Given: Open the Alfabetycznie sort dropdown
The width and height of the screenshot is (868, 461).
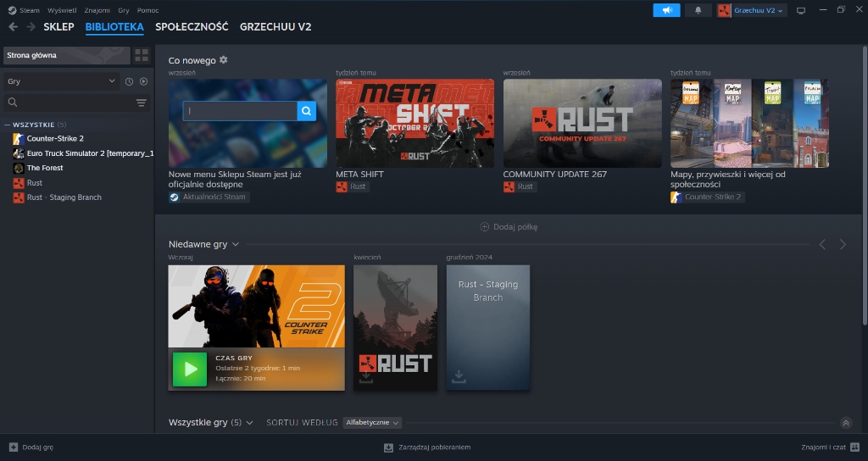Looking at the screenshot, I should coord(372,422).
